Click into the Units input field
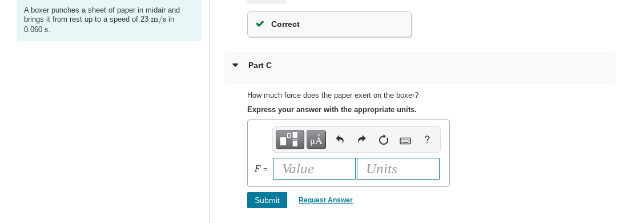 (x=398, y=169)
